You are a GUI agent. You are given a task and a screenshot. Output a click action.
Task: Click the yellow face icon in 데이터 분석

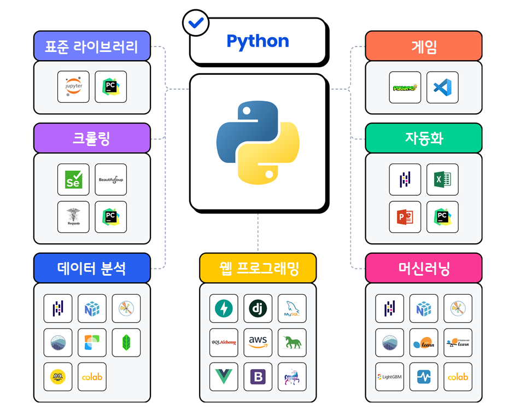coord(58,377)
